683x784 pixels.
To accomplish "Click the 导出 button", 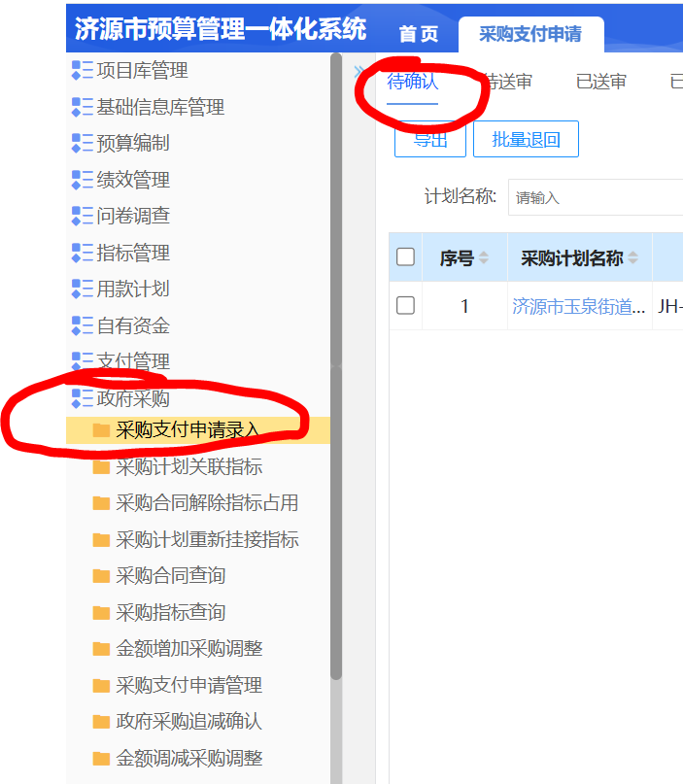I will point(430,140).
